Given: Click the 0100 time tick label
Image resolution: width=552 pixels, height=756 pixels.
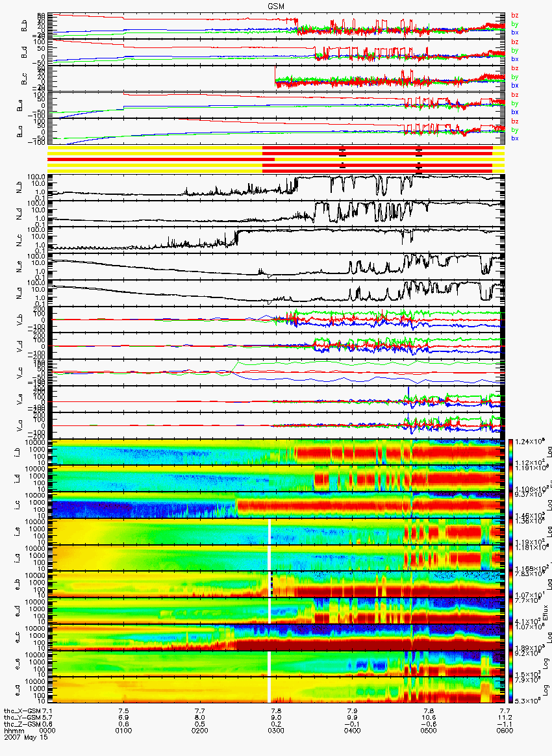Looking at the screenshot, I should pyautogui.click(x=123, y=731).
